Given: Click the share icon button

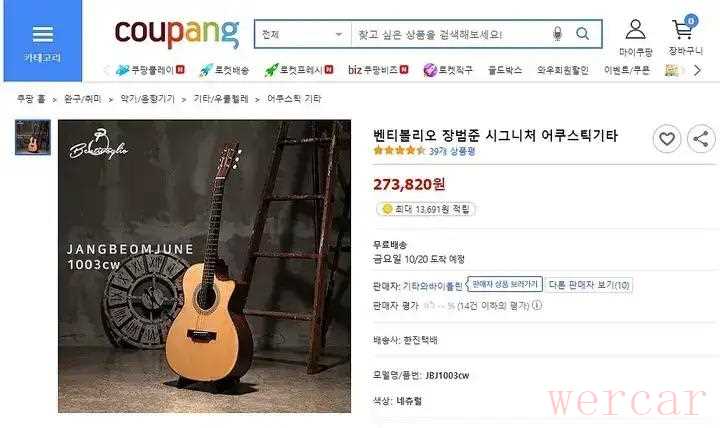Looking at the screenshot, I should pyautogui.click(x=701, y=139).
